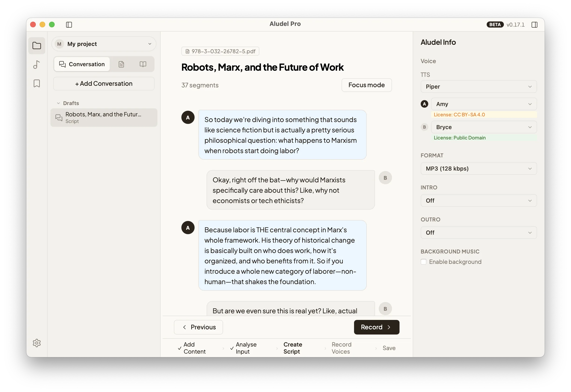Open the Bryce voice dropdown

point(484,127)
